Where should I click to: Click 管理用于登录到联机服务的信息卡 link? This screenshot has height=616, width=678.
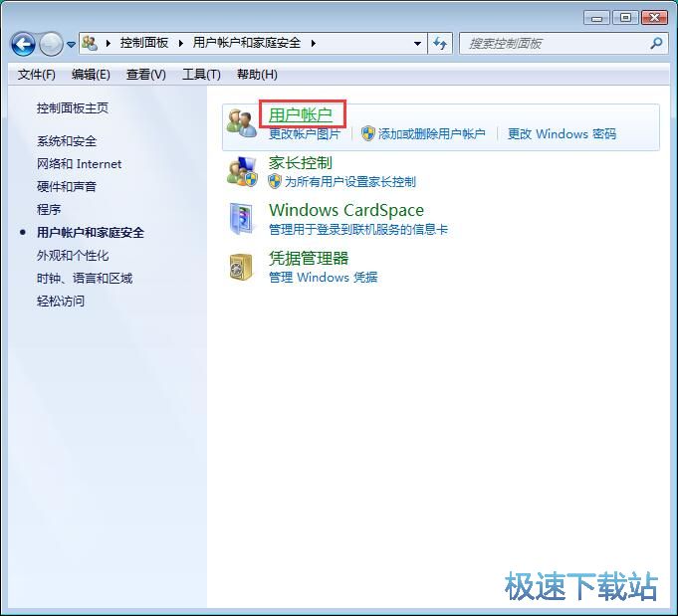pos(358,229)
